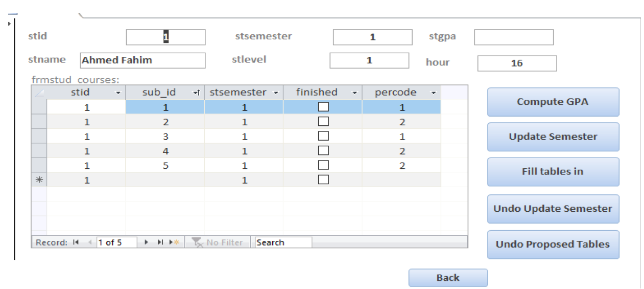Jump to last record icon
The height and width of the screenshot is (289, 644).
(x=160, y=242)
